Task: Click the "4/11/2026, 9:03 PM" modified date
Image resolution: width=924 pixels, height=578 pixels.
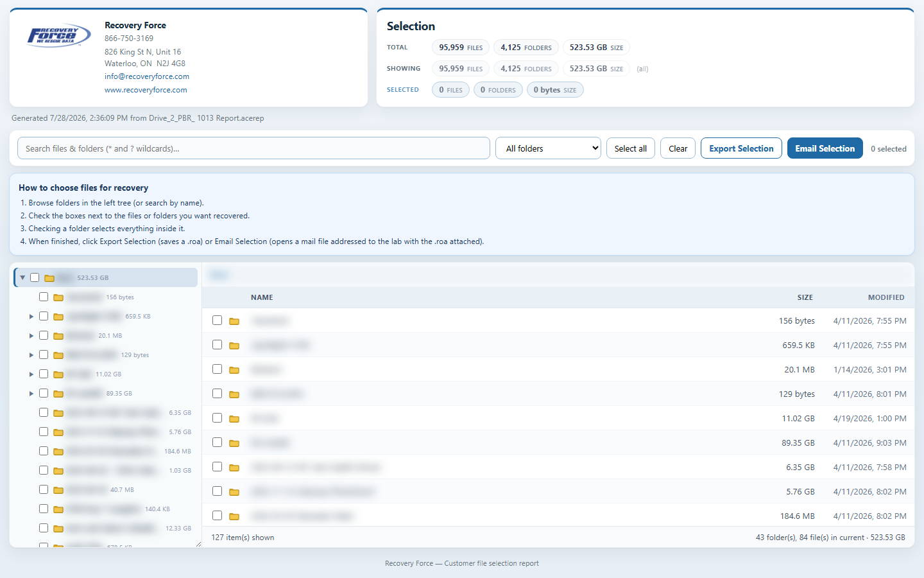Action: point(870,443)
